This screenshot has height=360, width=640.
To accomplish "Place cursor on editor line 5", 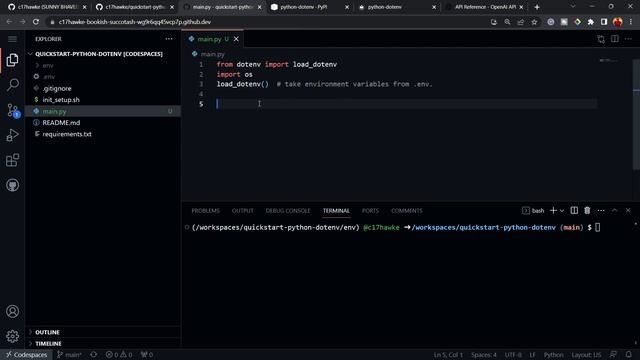I will pos(406,104).
